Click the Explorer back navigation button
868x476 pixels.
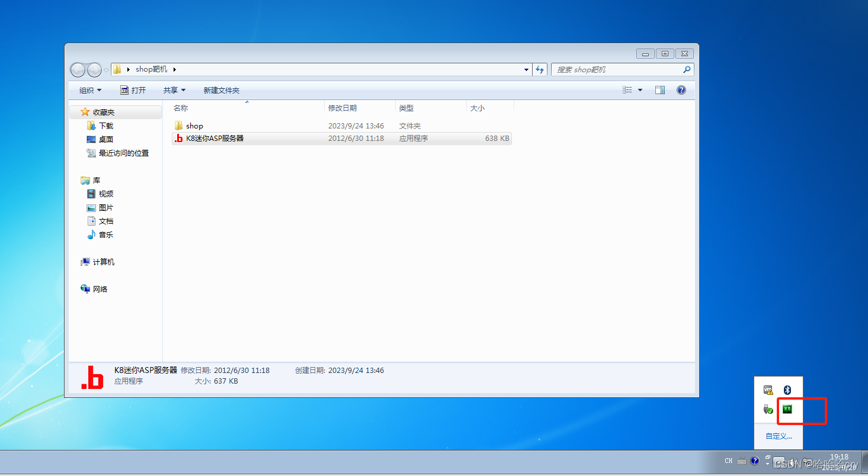(78, 70)
